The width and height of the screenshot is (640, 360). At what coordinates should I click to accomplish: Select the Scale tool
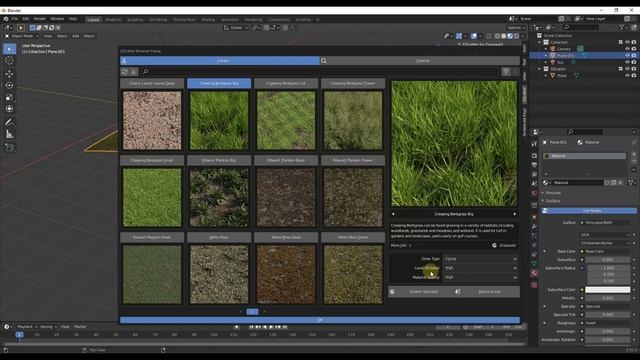click(x=9, y=97)
